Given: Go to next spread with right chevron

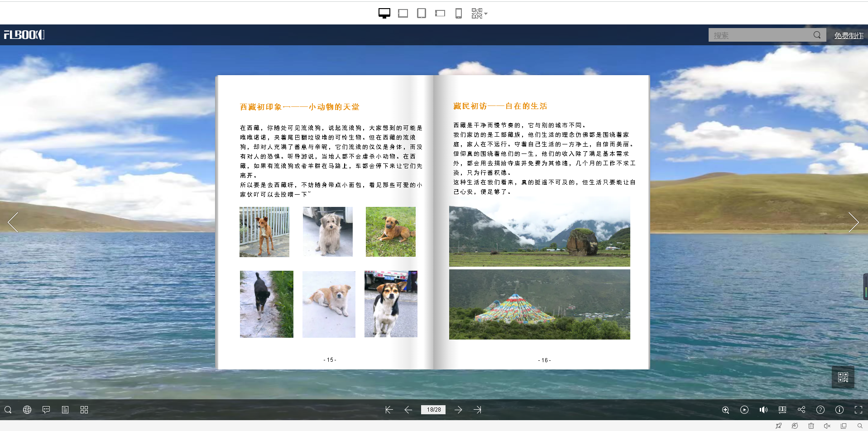Looking at the screenshot, I should pyautogui.click(x=854, y=222).
